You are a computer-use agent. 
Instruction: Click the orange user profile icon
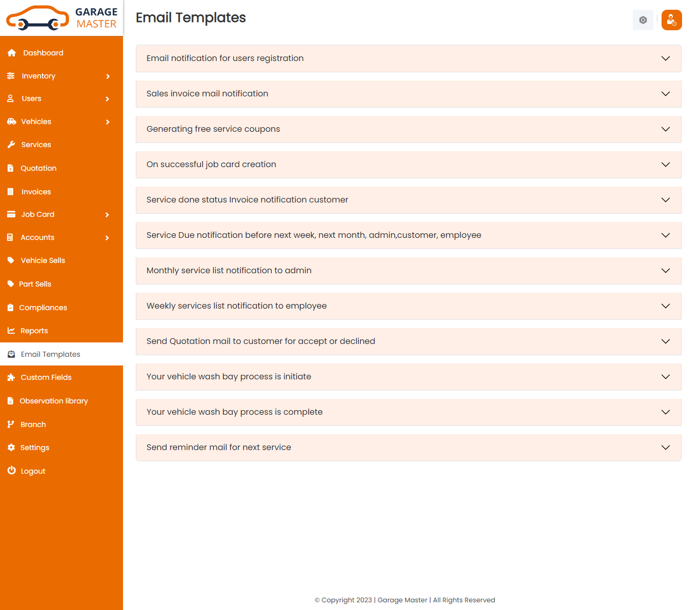tap(671, 20)
